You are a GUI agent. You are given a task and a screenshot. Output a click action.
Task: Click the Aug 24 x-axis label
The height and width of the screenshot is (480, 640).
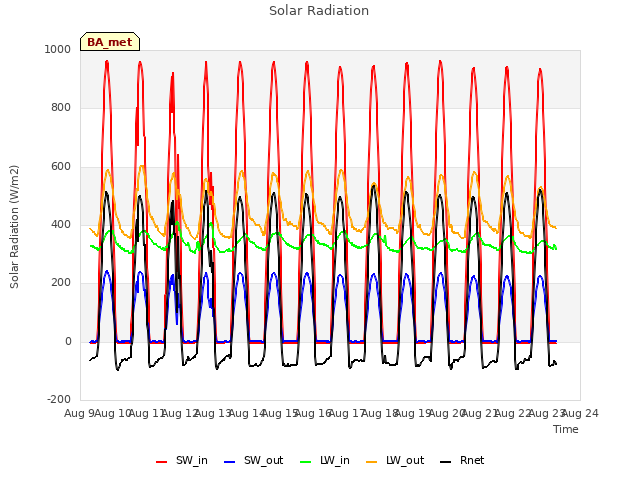pyautogui.click(x=580, y=413)
